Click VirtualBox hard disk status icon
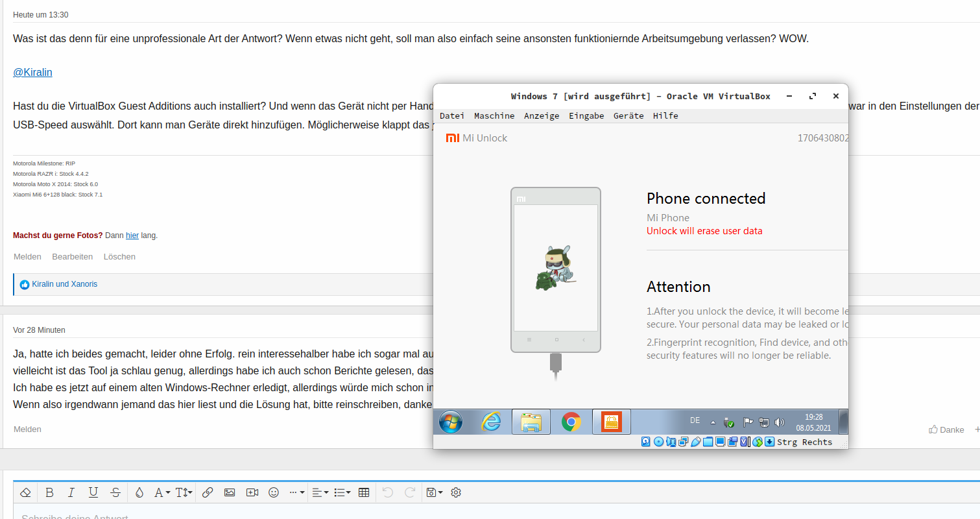The image size is (980, 519). point(645,442)
